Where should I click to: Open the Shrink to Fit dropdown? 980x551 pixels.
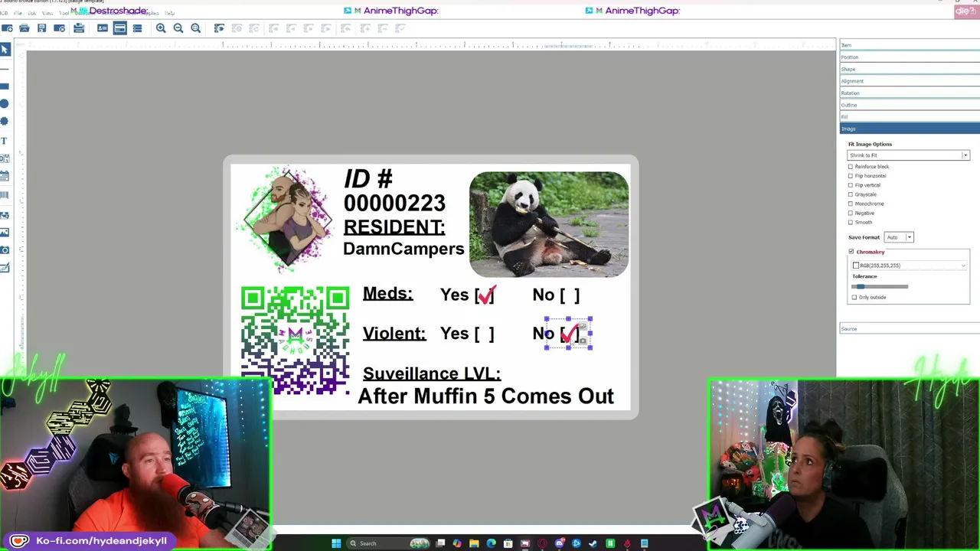(x=908, y=155)
